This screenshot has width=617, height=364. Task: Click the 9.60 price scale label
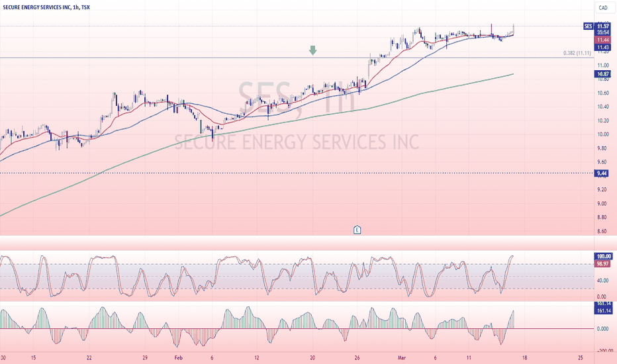click(x=603, y=162)
